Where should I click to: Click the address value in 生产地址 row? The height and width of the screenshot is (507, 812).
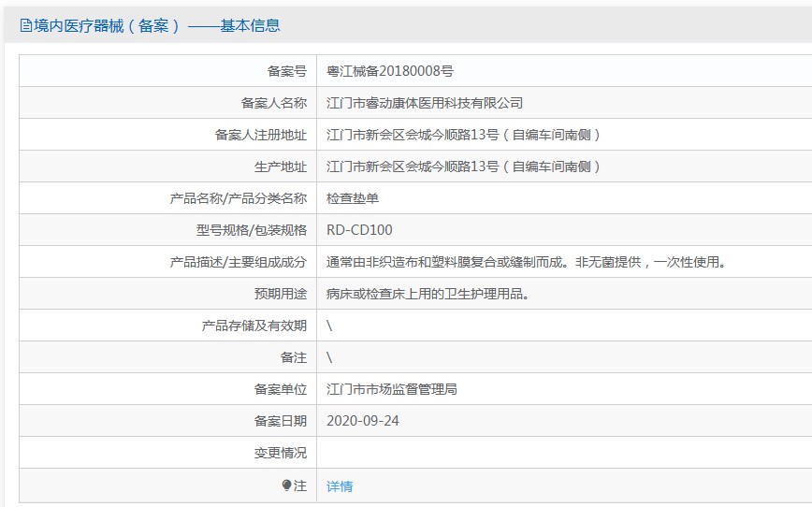pyautogui.click(x=463, y=167)
